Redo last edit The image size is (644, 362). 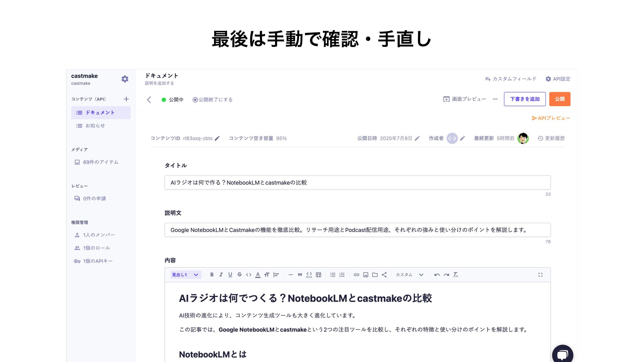pyautogui.click(x=446, y=275)
